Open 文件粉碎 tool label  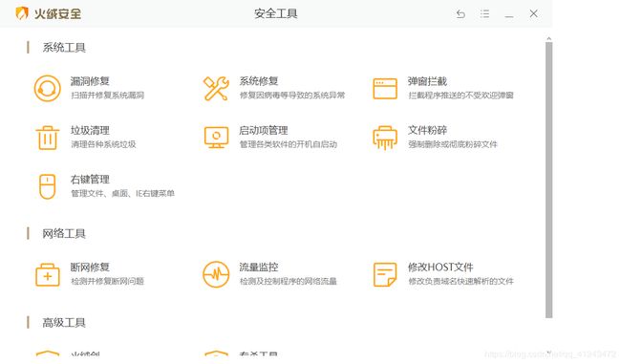click(427, 130)
